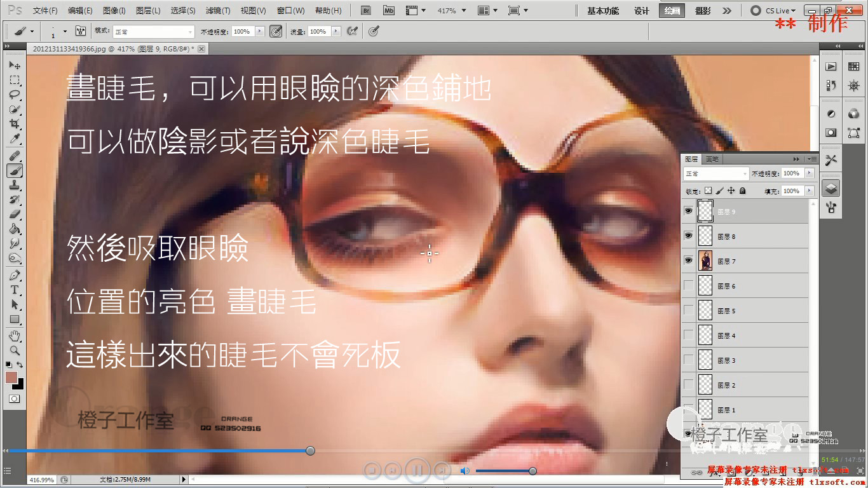Select the Eraser tool
Screen dimensions: 868x488
15,214
